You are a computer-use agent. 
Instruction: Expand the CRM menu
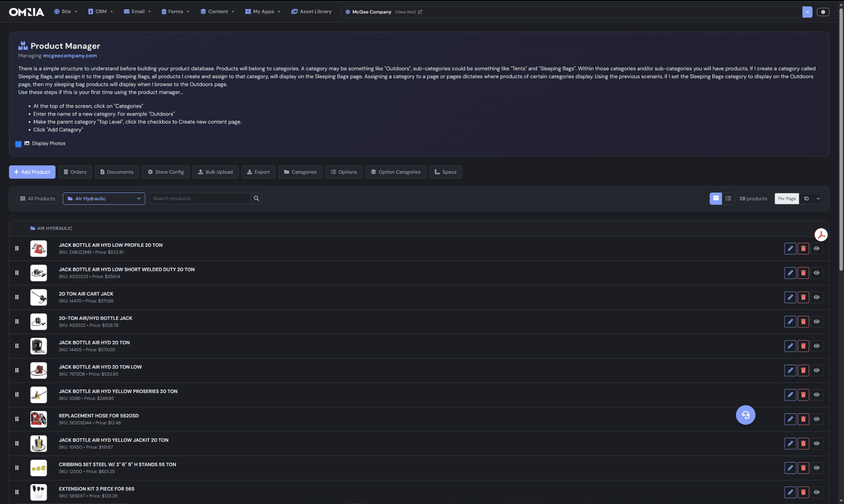pyautogui.click(x=100, y=12)
